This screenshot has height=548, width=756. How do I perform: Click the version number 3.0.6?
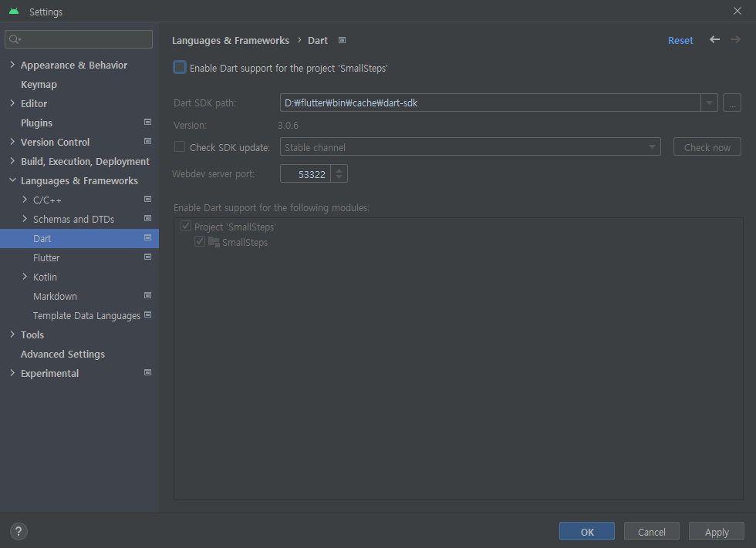point(288,125)
